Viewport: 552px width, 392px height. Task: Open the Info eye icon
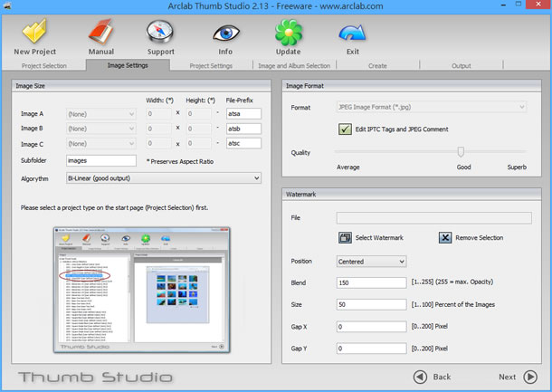pos(226,33)
